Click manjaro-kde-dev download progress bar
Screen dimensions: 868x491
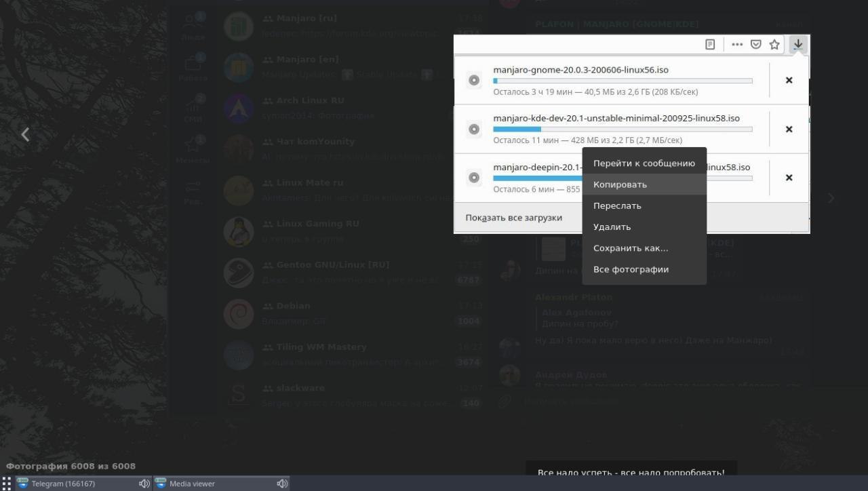[x=623, y=129]
